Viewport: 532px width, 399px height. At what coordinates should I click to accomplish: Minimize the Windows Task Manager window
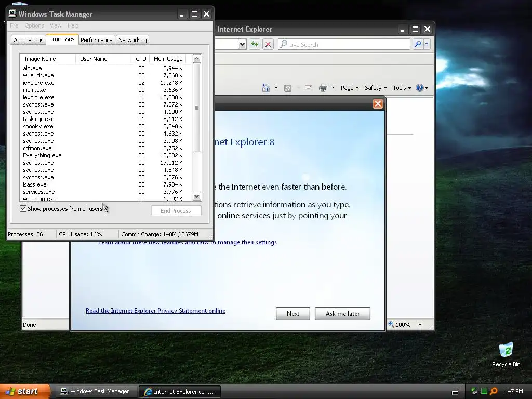point(181,14)
